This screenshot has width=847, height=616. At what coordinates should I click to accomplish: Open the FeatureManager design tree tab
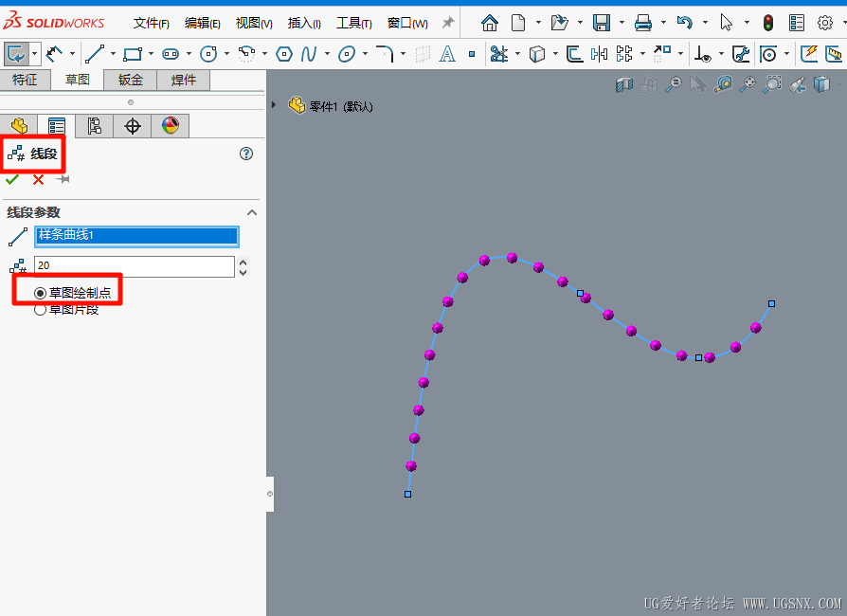[19, 126]
